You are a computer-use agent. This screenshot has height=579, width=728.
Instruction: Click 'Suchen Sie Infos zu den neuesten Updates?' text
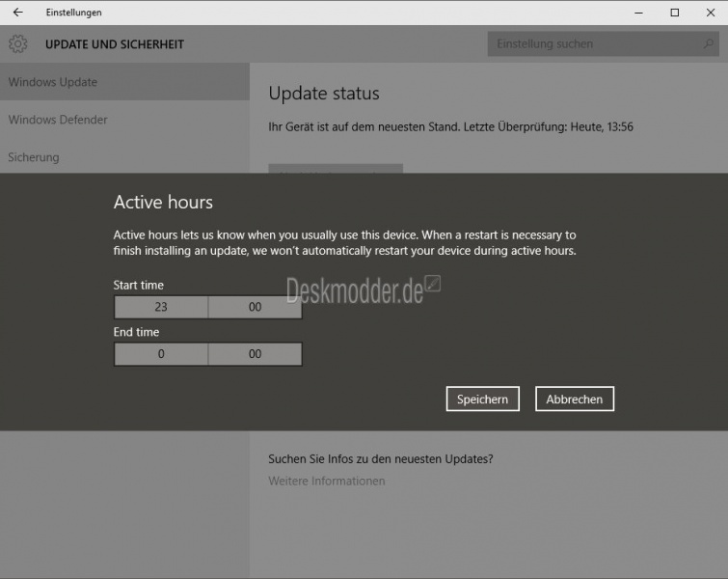pyautogui.click(x=380, y=459)
